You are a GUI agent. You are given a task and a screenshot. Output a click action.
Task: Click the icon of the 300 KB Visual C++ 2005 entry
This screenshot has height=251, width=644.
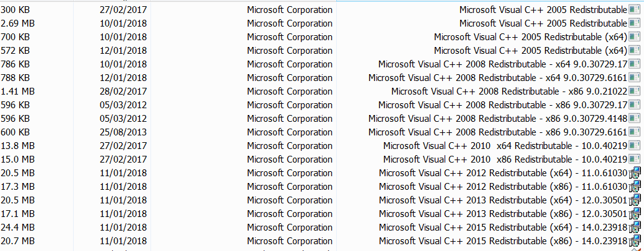pos(635,10)
